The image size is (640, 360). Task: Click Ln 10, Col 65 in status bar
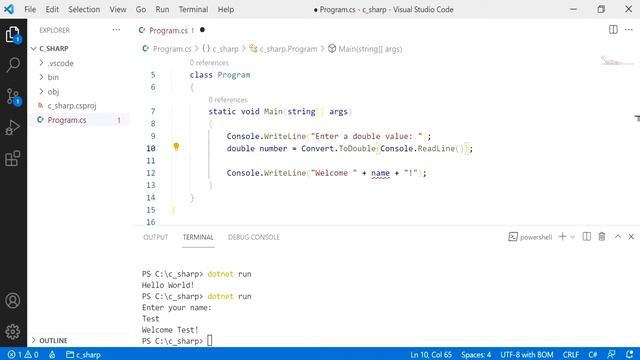click(431, 354)
